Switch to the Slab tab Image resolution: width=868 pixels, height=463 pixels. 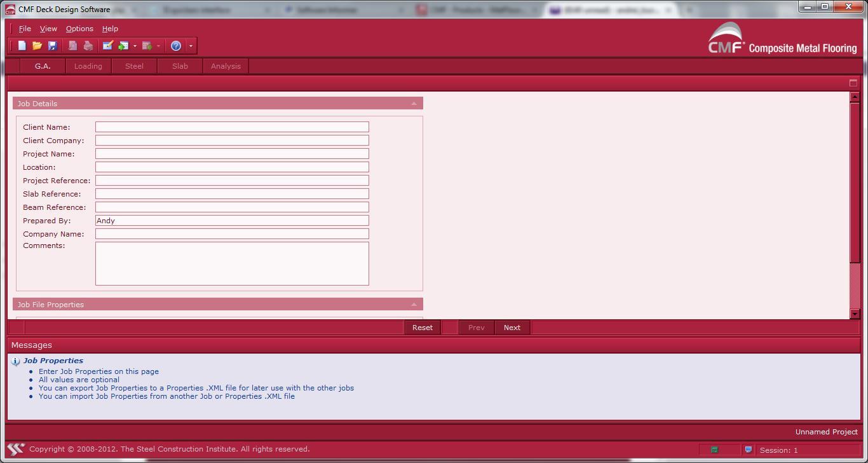click(180, 66)
